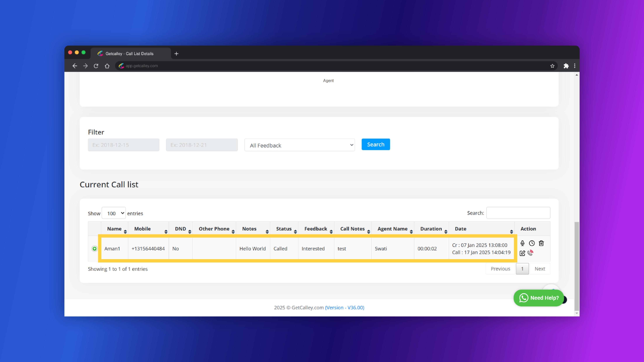
Task: Sort table by Status column
Action: [x=284, y=229]
